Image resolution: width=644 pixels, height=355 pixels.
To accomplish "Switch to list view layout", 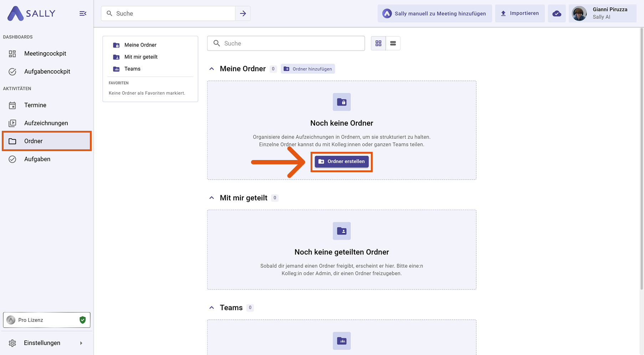I will (393, 43).
